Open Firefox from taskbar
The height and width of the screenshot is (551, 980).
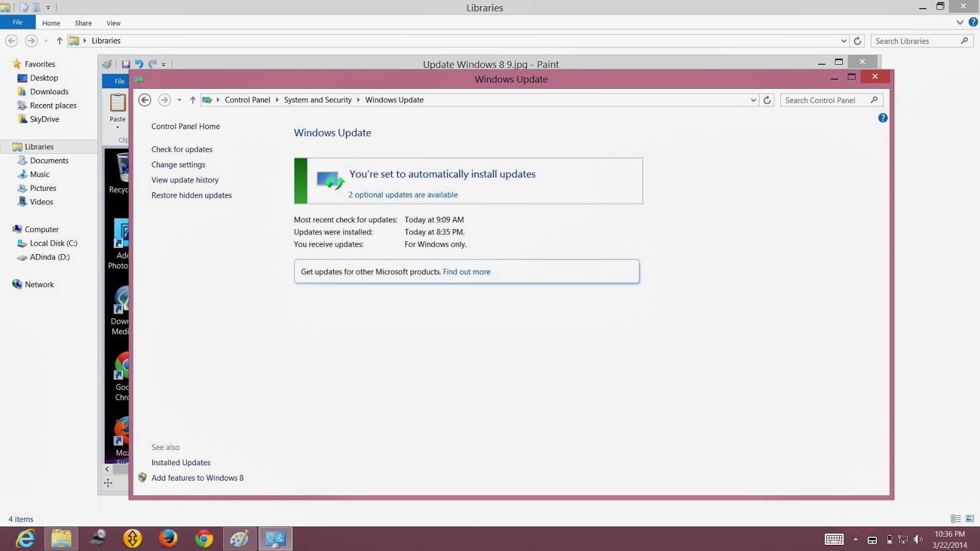[168, 539]
